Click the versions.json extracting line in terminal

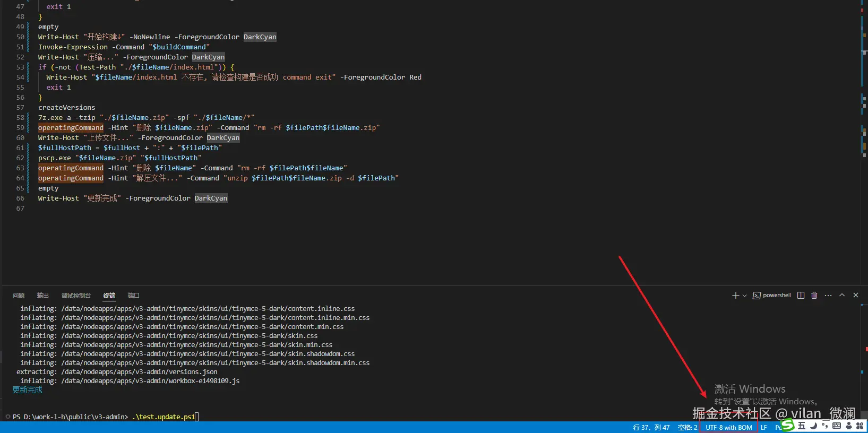point(117,372)
